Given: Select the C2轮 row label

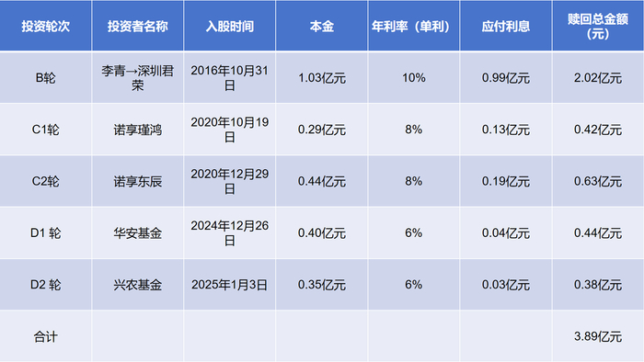Looking at the screenshot, I should click(x=46, y=181).
